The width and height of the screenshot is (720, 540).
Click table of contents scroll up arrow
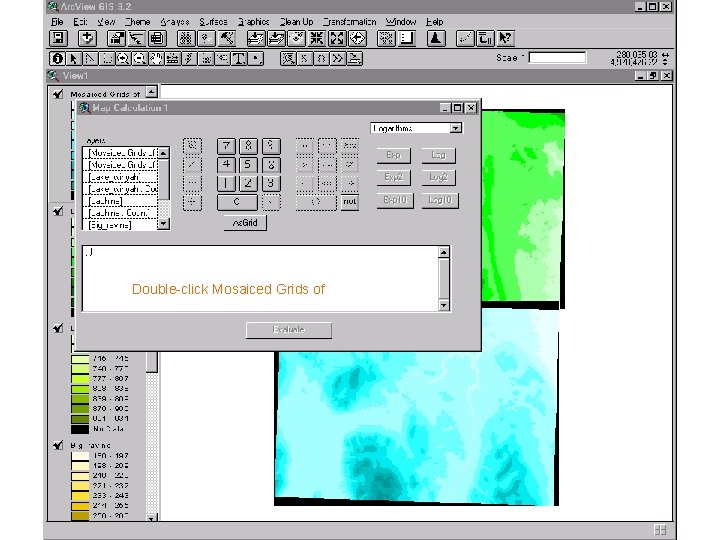click(152, 92)
